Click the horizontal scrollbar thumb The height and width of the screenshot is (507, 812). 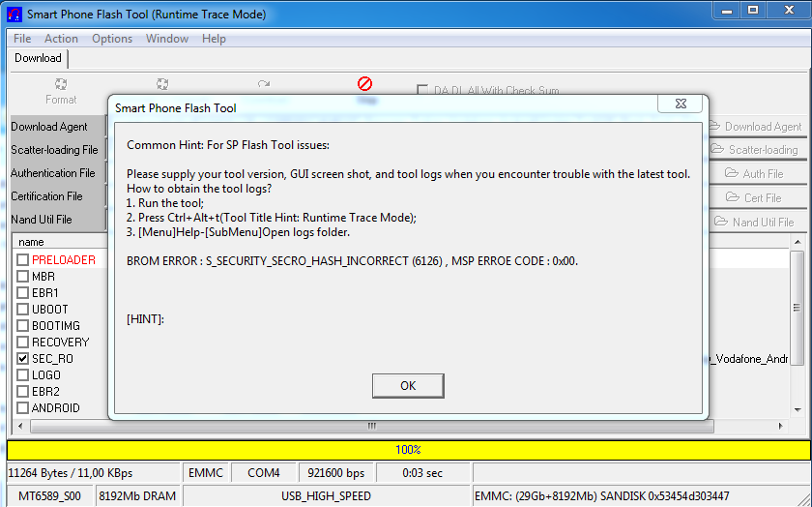(372, 426)
